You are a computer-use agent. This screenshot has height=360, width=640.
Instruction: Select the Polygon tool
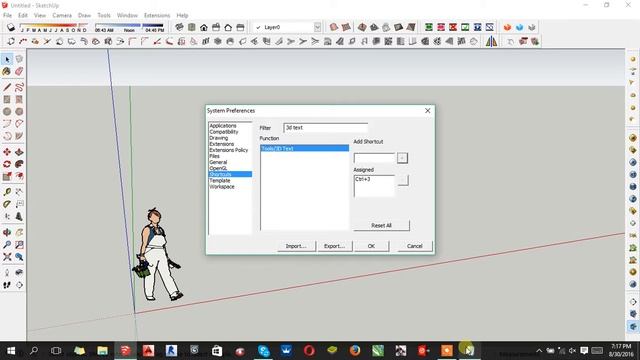(x=19, y=111)
